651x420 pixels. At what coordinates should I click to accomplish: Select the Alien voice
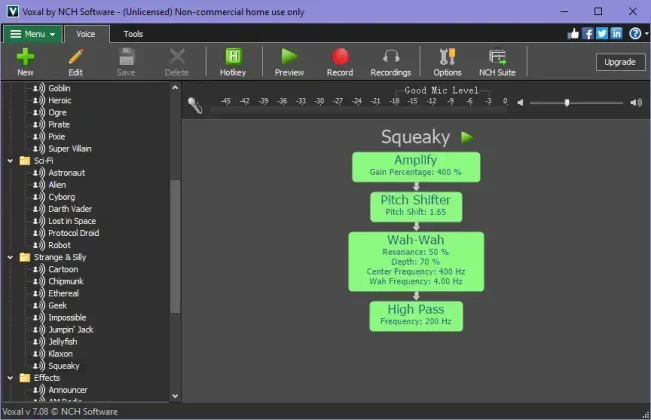[x=57, y=185]
